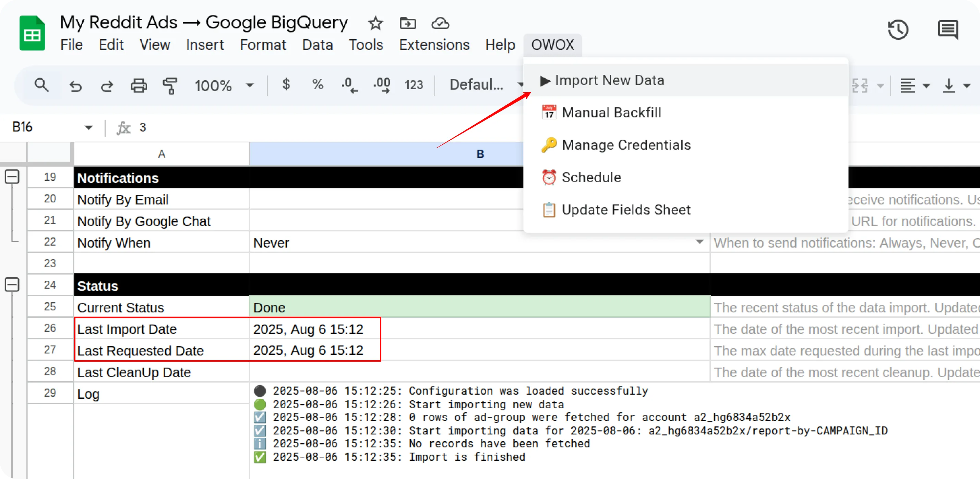Open the Extensions menu
Screen dimensions: 980x479
click(x=434, y=45)
